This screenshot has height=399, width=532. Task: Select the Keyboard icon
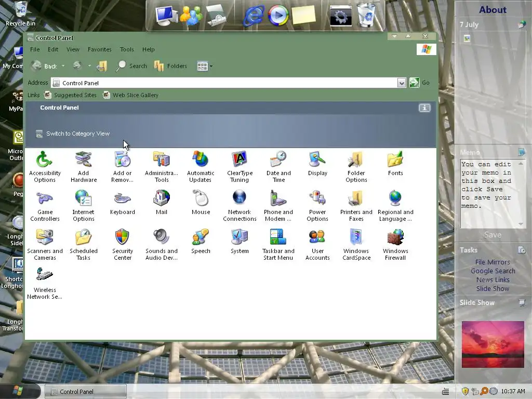click(x=123, y=203)
